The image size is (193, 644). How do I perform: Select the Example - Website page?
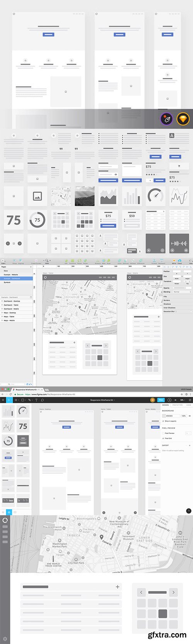[16, 275]
